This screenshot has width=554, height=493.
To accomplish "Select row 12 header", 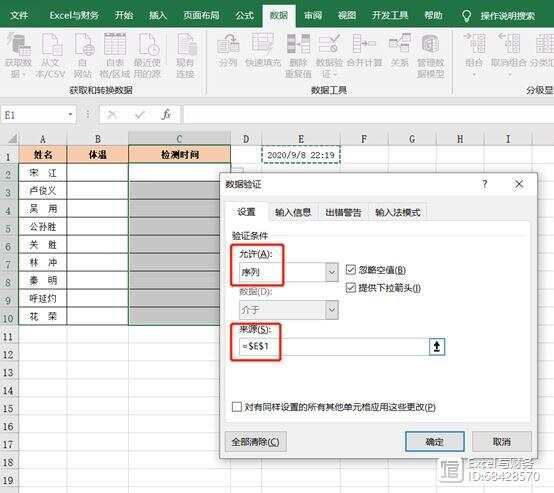I will 8,354.
